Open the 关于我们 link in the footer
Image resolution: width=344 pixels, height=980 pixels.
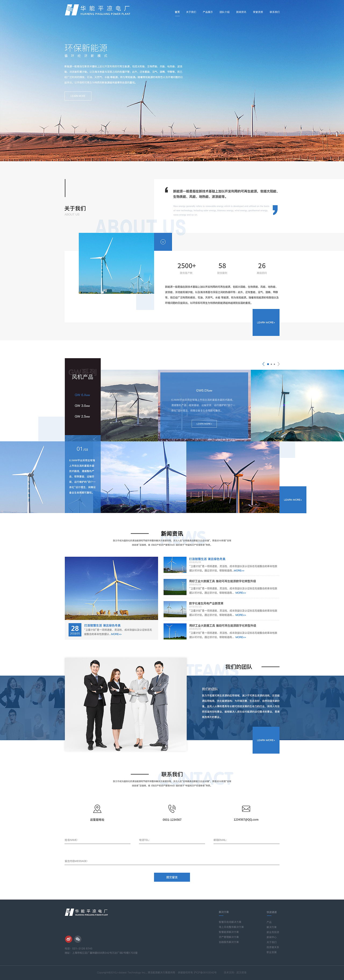pyautogui.click(x=272, y=942)
